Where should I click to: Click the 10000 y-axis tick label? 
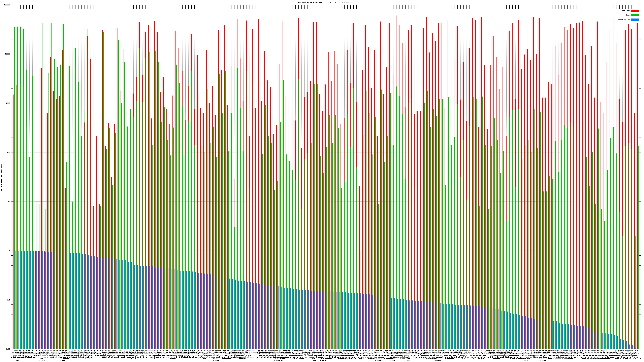tap(8, 54)
